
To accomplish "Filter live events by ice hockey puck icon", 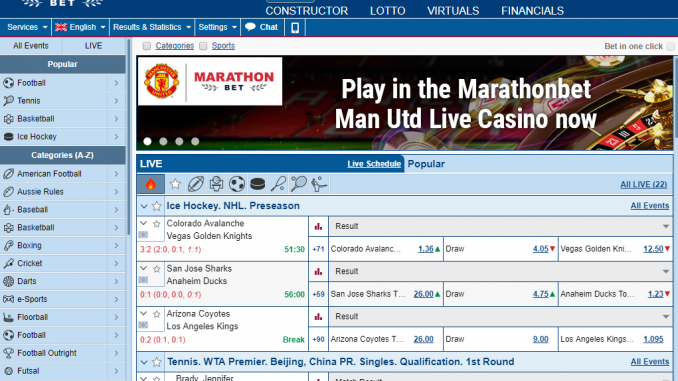I will [x=258, y=185].
